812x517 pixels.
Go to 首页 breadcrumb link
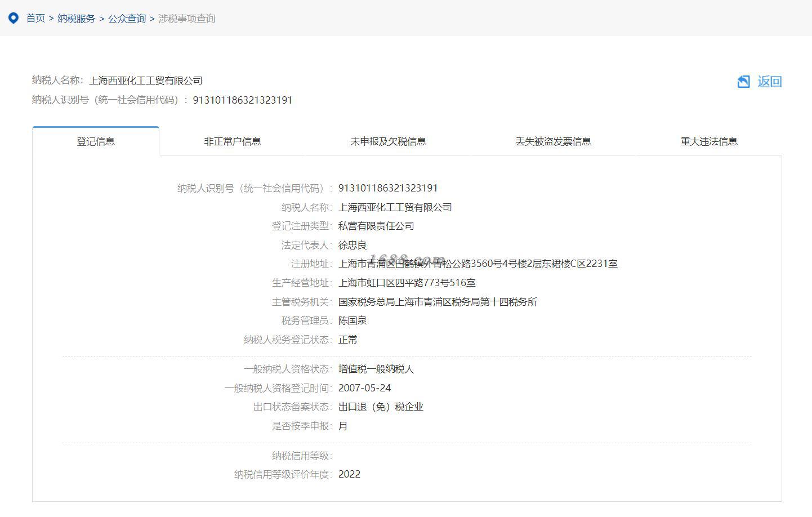35,19
